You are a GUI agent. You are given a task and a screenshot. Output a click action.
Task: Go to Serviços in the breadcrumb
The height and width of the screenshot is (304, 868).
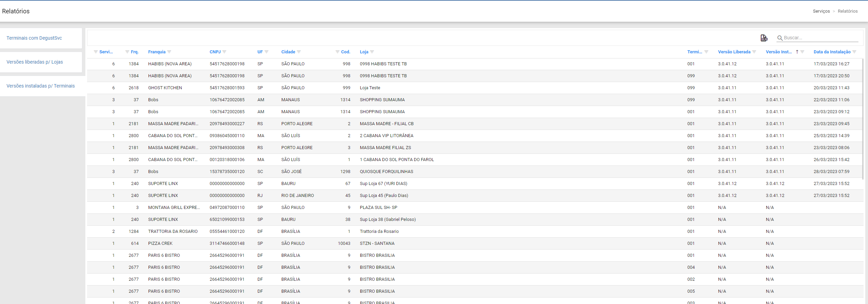[x=821, y=11]
